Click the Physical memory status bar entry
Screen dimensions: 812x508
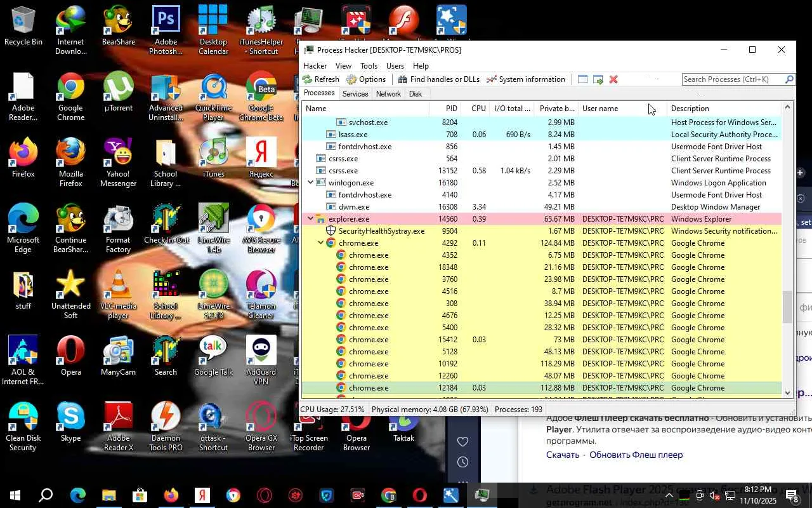(x=429, y=410)
